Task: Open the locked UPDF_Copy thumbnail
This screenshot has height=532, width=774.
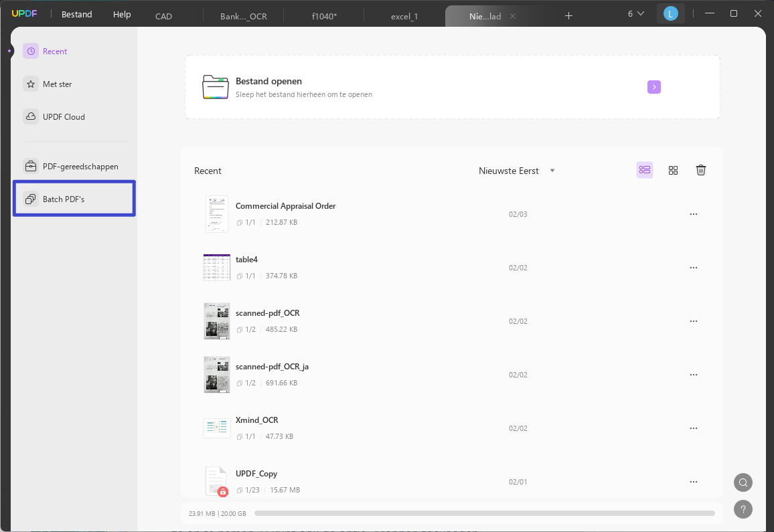Action: coord(217,482)
